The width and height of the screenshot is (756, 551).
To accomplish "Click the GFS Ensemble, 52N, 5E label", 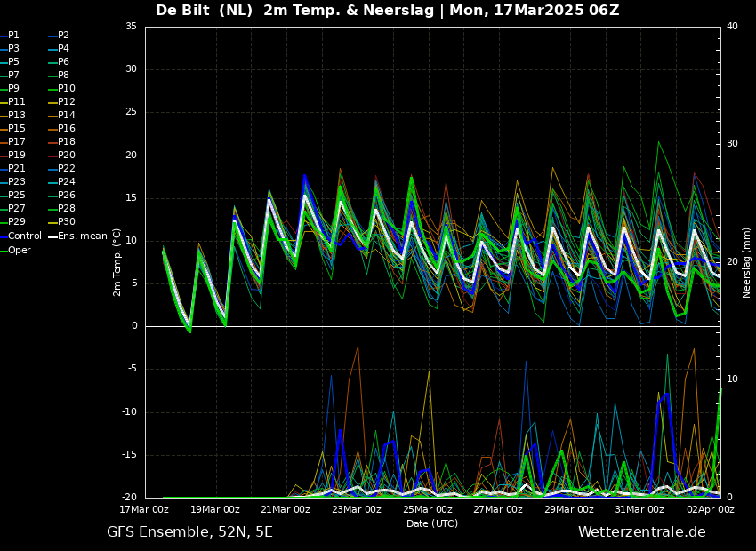I will [x=189, y=532].
